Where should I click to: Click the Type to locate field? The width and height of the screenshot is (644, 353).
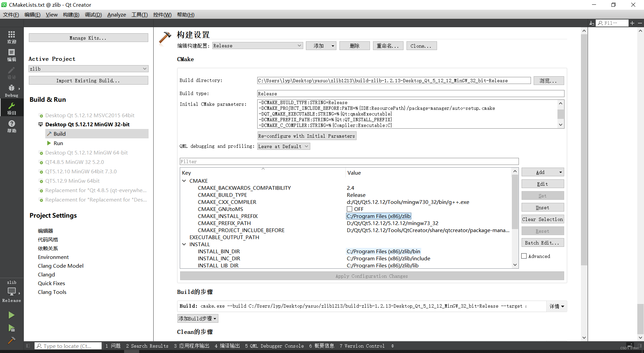point(68,346)
